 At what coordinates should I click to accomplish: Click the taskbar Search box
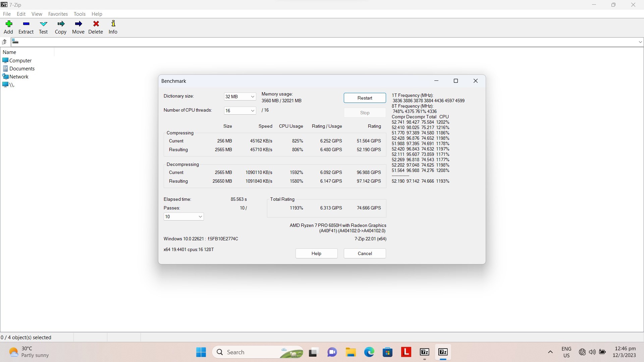tap(258, 352)
